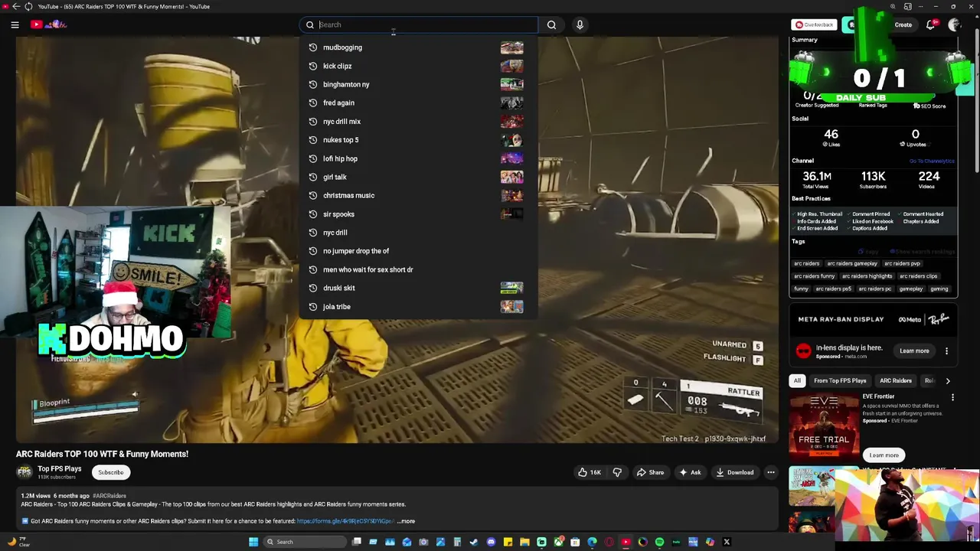This screenshot has height=551, width=980.
Task: Click Give feedback button
Action: (814, 24)
